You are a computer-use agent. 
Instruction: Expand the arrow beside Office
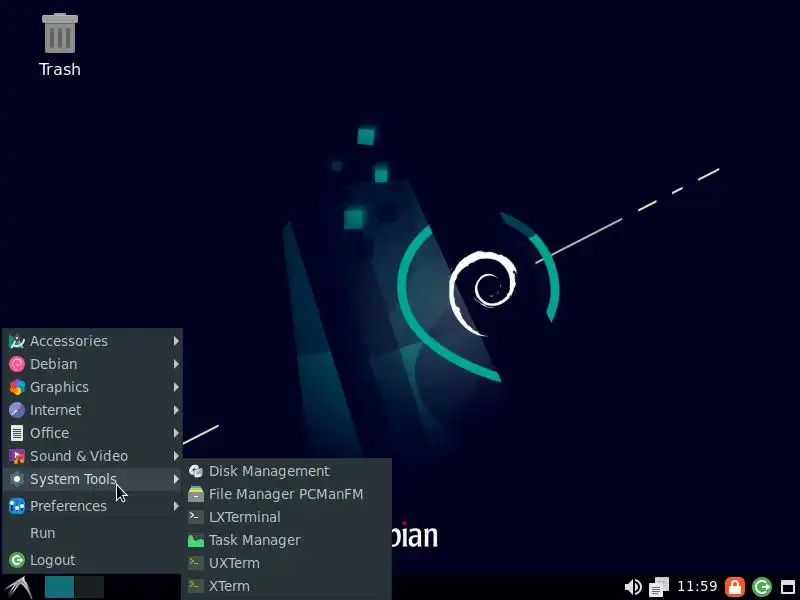[176, 433]
